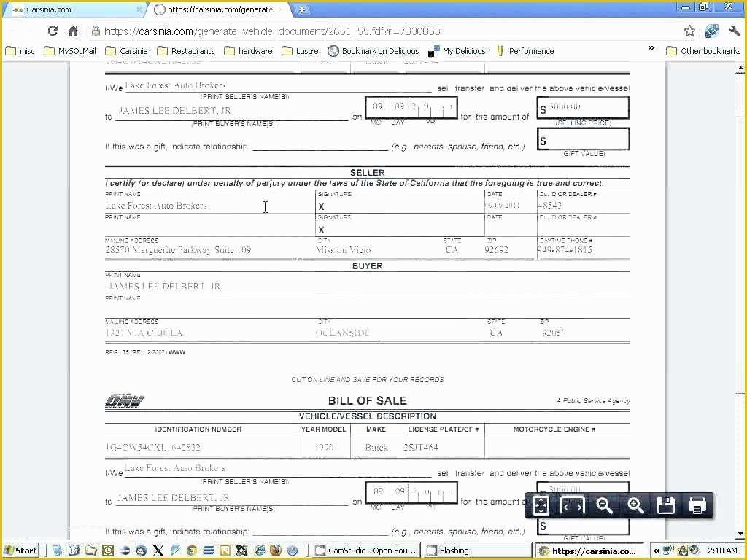Open the misc bookmarks folder
The height and width of the screenshot is (560, 747).
point(20,51)
